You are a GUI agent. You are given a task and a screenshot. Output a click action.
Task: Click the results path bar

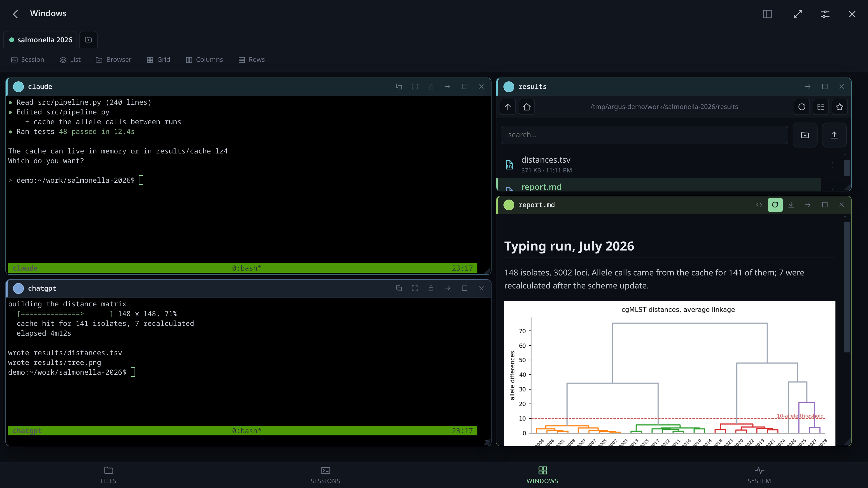tap(664, 107)
